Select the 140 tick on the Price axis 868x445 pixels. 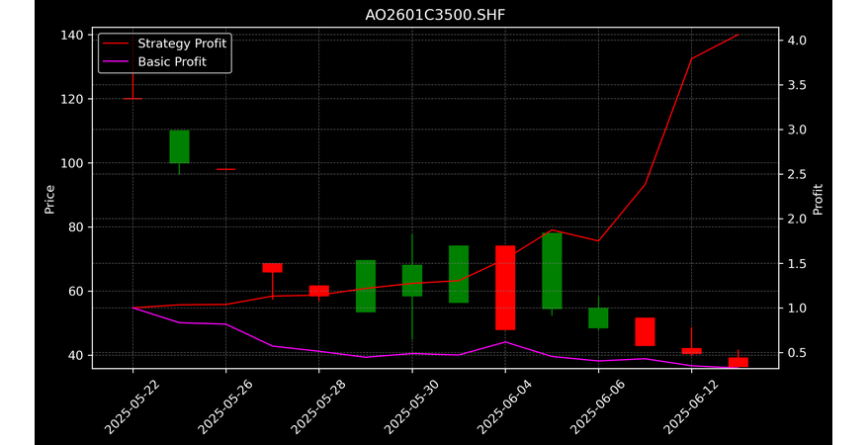click(x=73, y=36)
